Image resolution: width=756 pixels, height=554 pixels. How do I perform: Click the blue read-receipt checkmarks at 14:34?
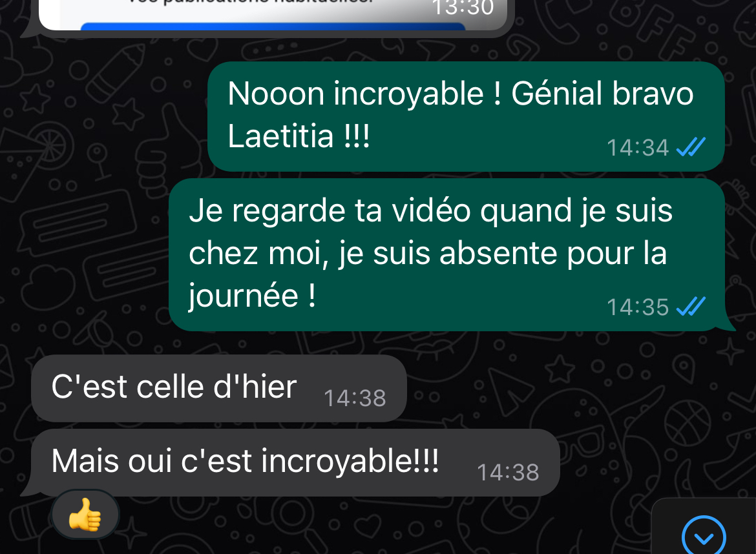pyautogui.click(x=691, y=147)
